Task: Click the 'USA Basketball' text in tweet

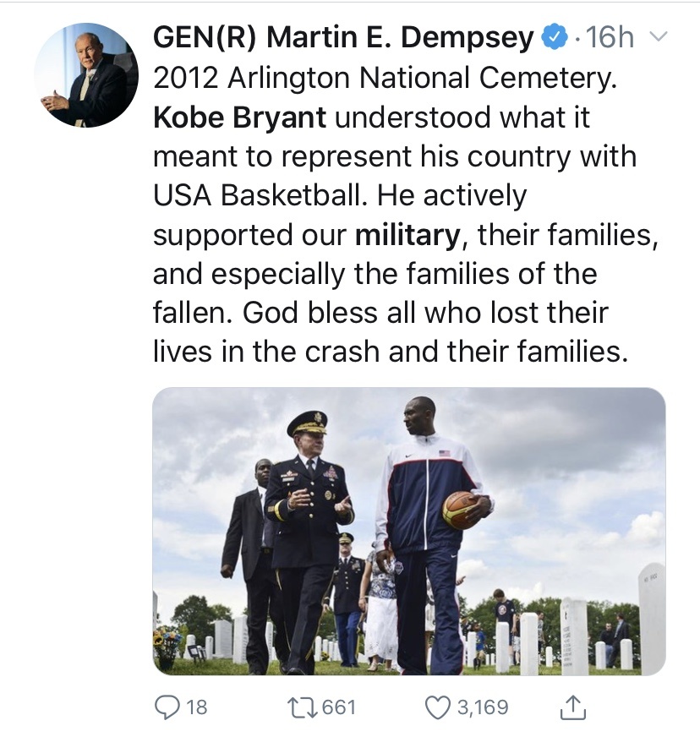Action: 260,196
